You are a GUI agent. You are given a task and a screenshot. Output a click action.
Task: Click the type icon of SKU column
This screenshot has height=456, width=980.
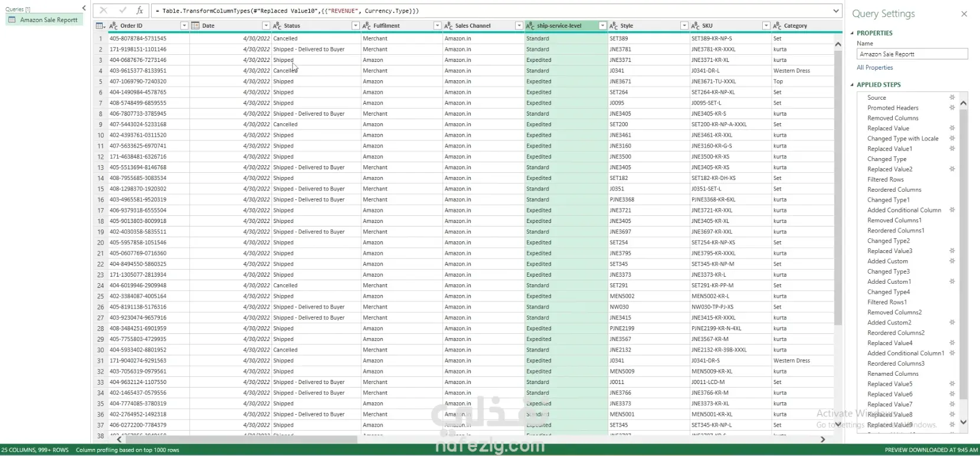tap(696, 26)
